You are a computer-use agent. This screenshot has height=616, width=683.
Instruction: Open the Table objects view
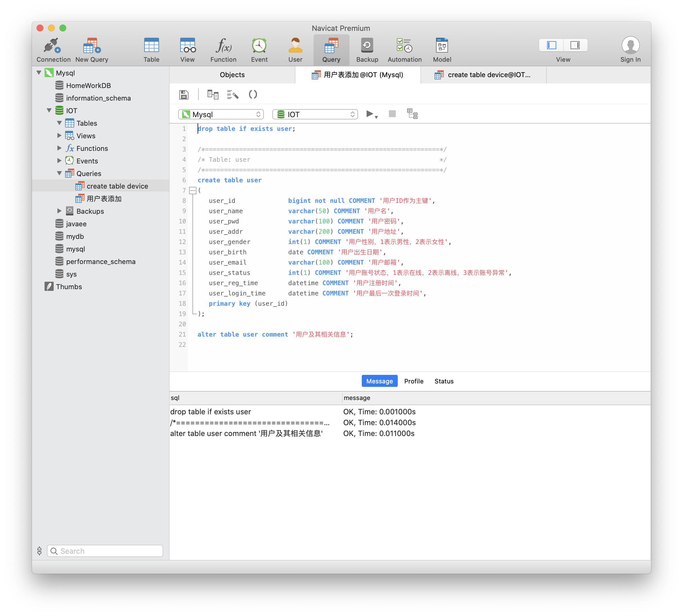pyautogui.click(x=151, y=50)
